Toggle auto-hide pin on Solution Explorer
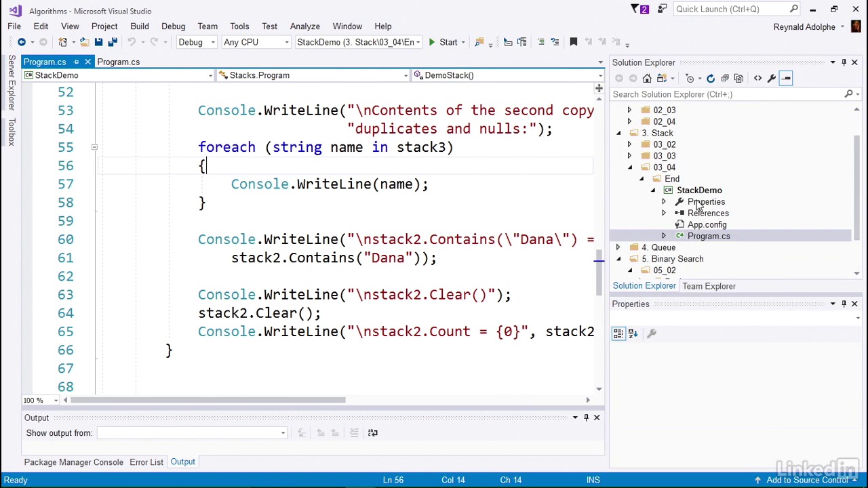This screenshot has height=488, width=868. click(844, 62)
